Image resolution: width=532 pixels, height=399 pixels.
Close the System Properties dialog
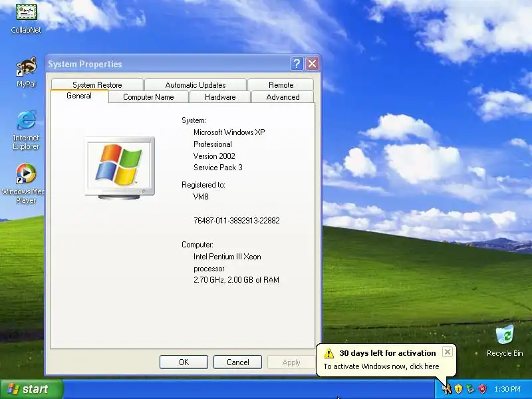pos(312,63)
